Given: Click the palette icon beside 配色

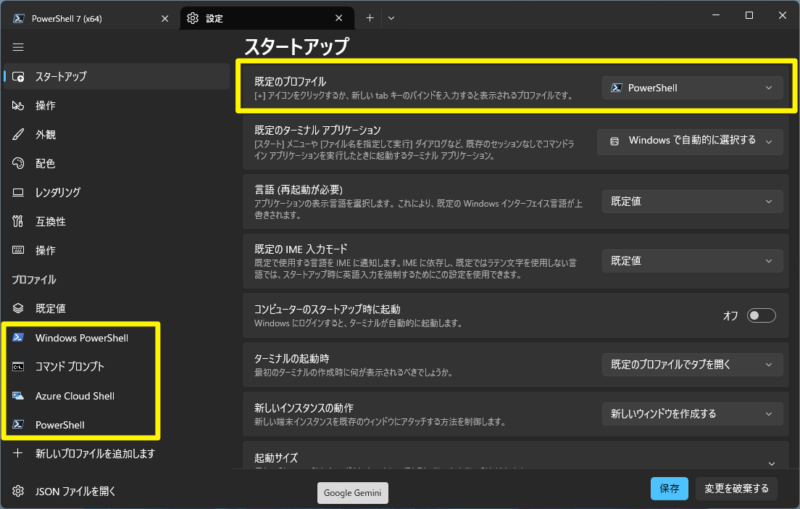Looking at the screenshot, I should point(18,163).
